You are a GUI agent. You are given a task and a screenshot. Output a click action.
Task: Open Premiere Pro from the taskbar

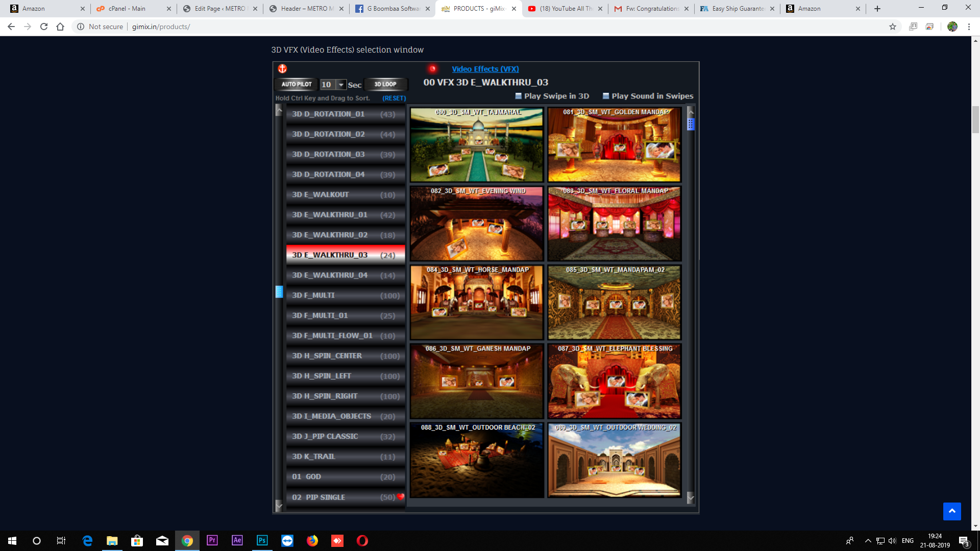pyautogui.click(x=212, y=540)
